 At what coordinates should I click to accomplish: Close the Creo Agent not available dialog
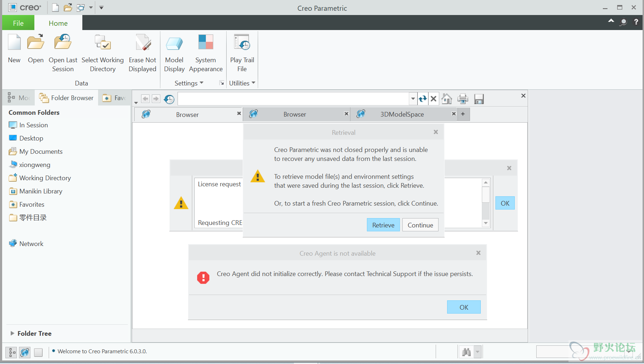point(478,253)
